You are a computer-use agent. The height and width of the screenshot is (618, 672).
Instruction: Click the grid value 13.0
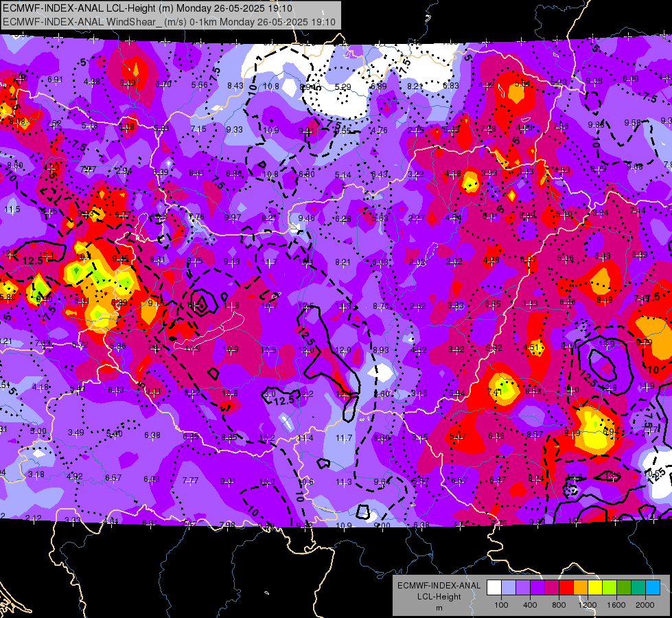tap(268, 393)
